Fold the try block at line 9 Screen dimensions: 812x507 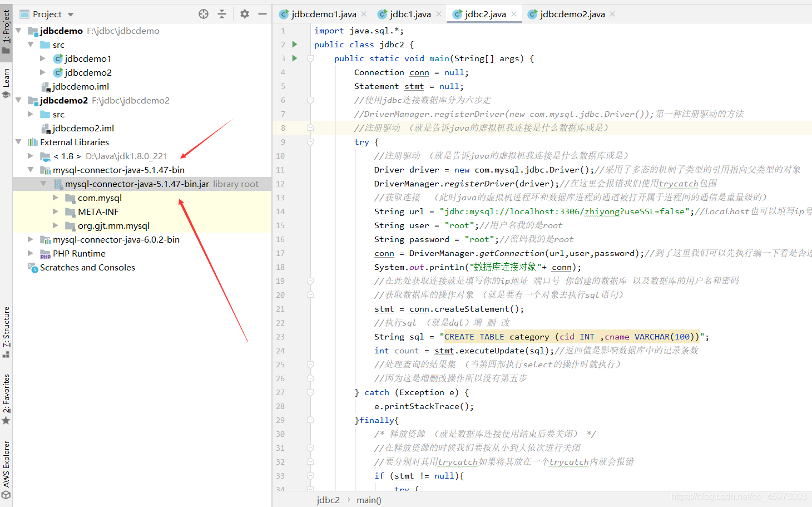pyautogui.click(x=310, y=142)
